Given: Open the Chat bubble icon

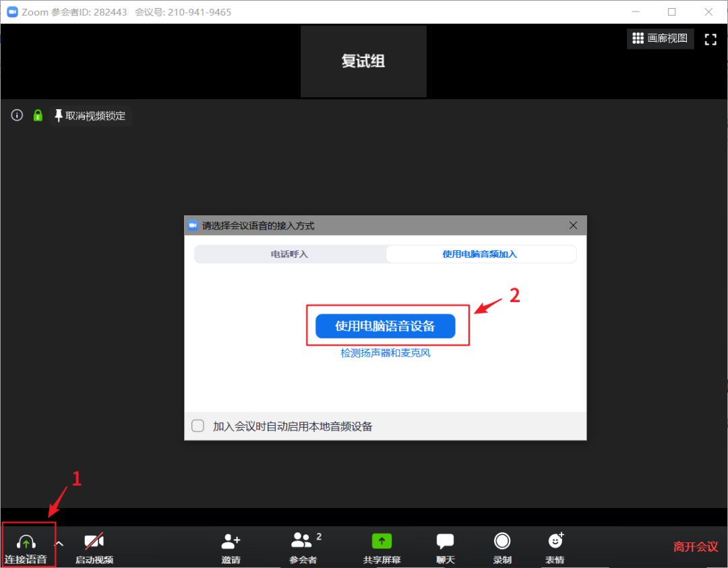Looking at the screenshot, I should (x=445, y=541).
